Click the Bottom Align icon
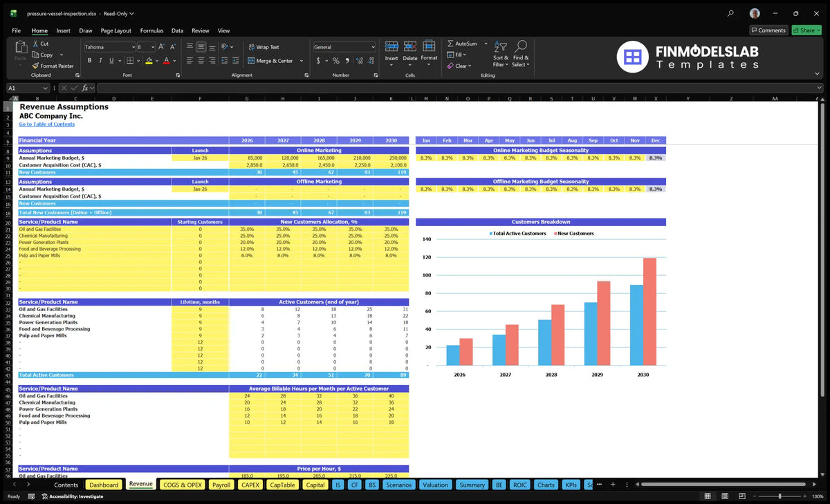 pyautogui.click(x=212, y=47)
